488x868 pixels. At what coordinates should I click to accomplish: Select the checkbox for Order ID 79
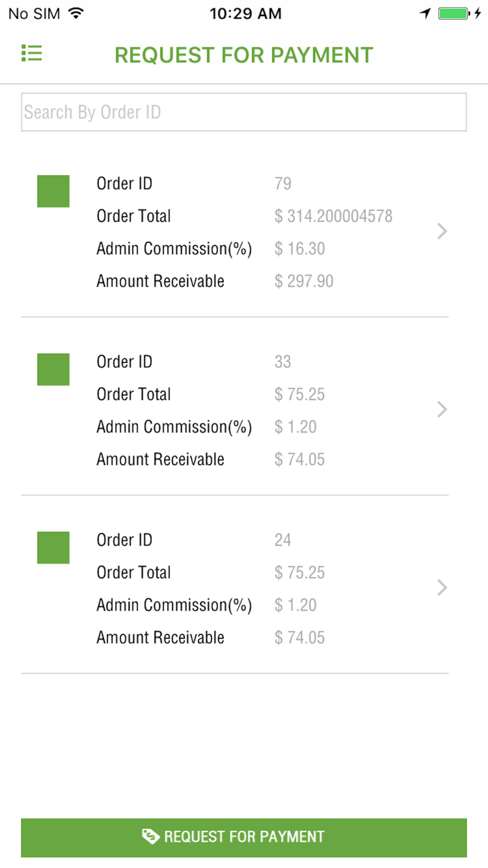click(x=53, y=191)
